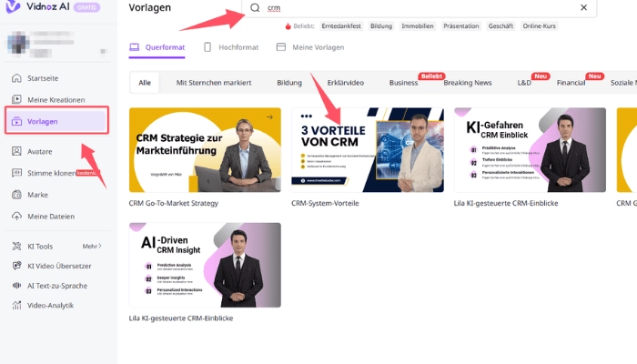
Task: Select the Erklärvideo category filter
Action: 345,83
